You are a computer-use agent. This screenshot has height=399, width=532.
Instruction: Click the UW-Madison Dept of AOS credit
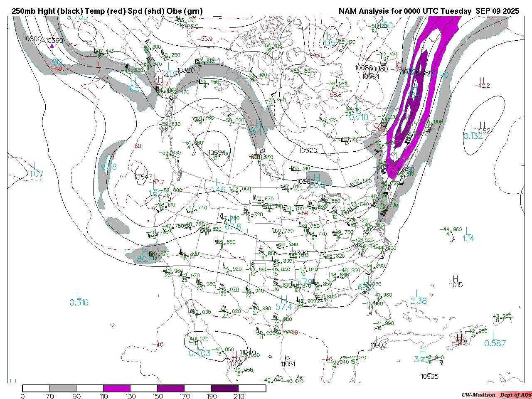point(496,395)
